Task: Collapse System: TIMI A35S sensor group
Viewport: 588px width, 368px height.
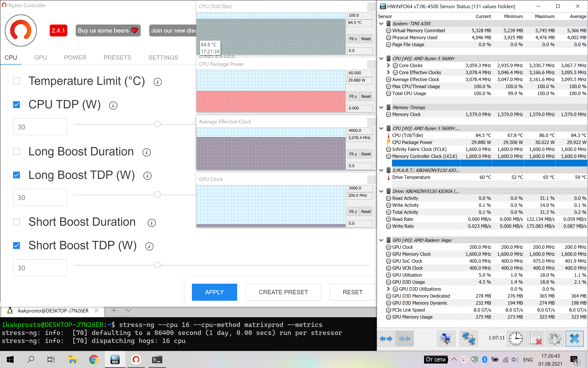Action: 381,24
